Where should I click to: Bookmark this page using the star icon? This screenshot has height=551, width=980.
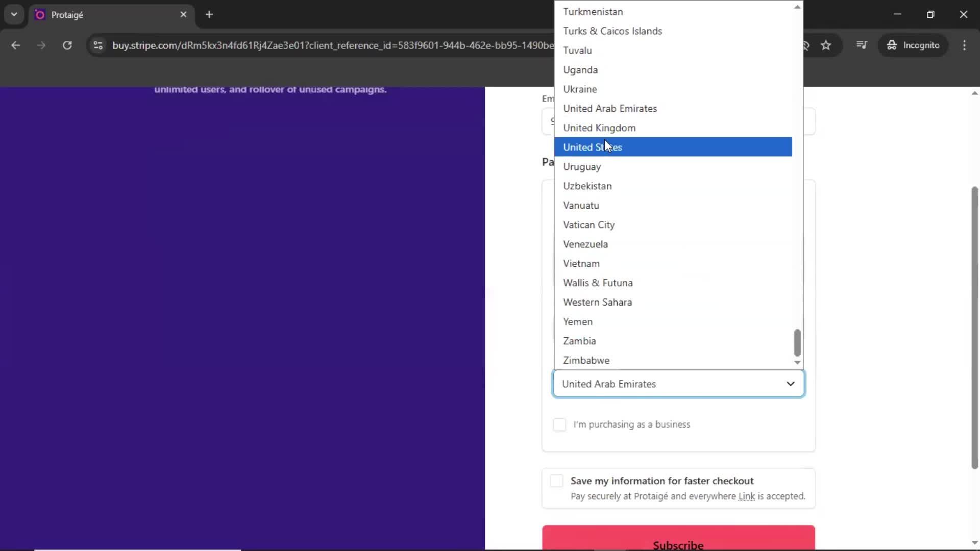point(826,45)
